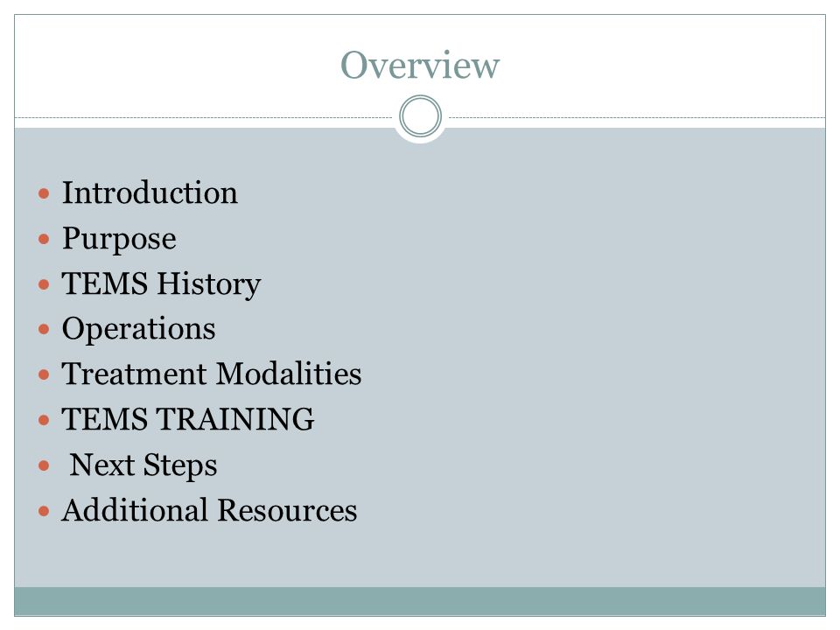The height and width of the screenshot is (630, 840).
Task: Select the Additional Resources text
Action: coord(209,510)
